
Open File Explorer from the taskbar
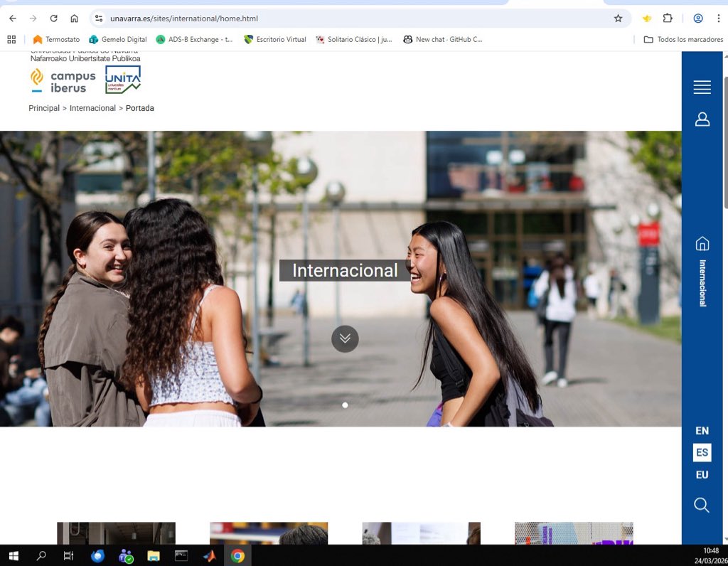[x=154, y=555]
